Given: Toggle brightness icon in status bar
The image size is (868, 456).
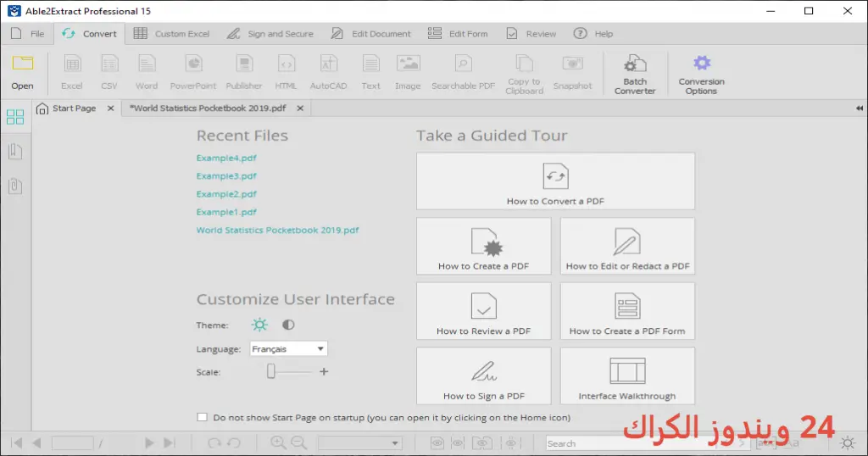Looking at the screenshot, I should 848,442.
